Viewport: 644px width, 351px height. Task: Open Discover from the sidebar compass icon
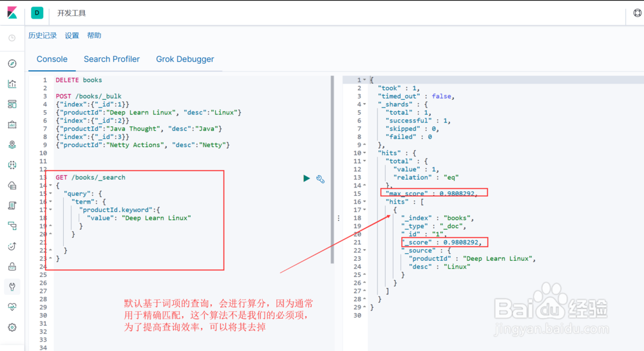click(12, 64)
